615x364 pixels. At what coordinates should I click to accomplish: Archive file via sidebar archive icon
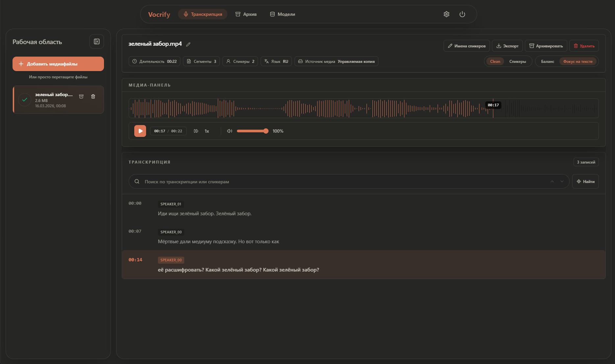click(x=81, y=96)
